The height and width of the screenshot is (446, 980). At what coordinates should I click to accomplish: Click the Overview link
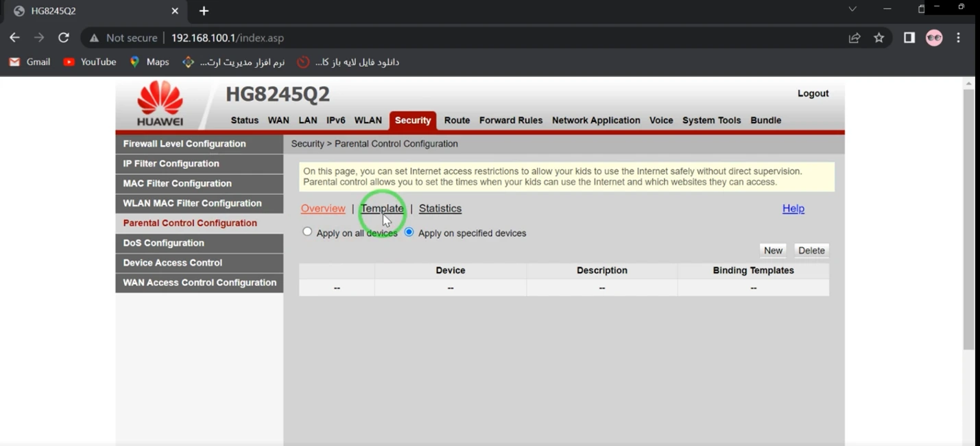point(323,209)
